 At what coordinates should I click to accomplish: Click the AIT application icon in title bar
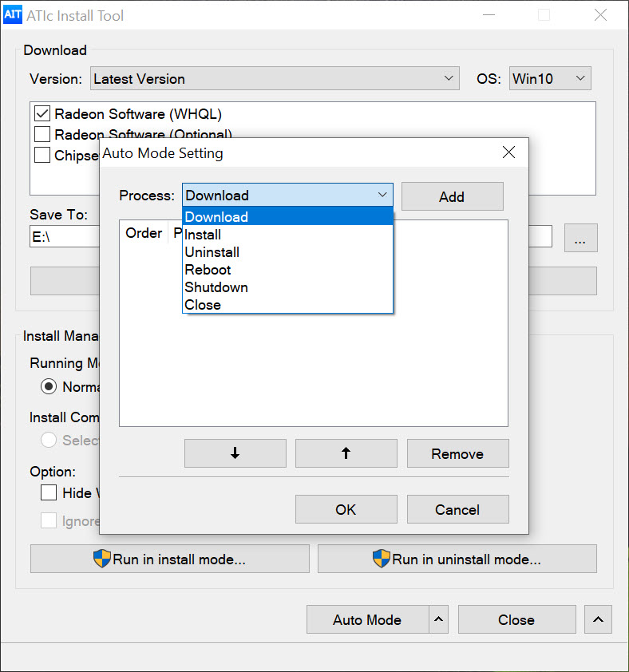[x=13, y=15]
